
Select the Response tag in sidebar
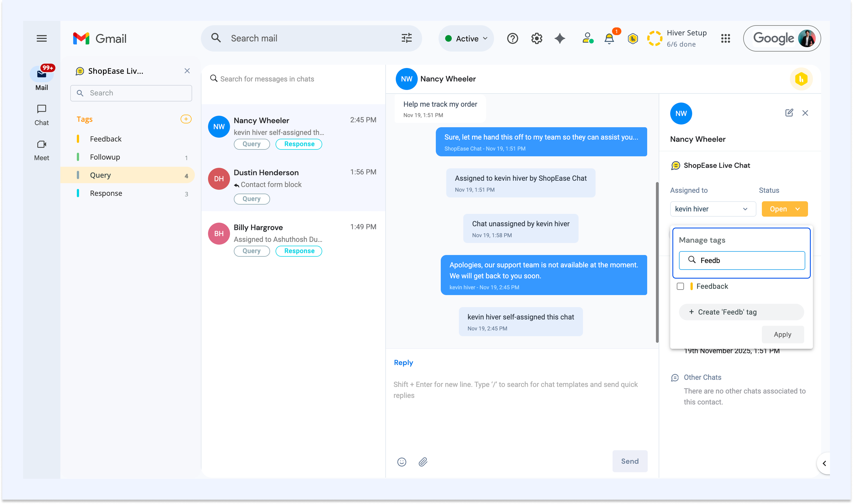(127, 193)
